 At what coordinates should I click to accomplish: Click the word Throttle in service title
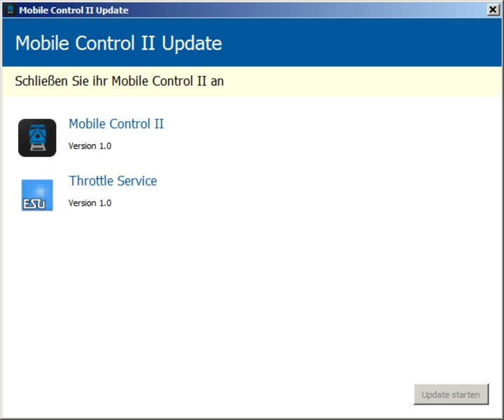tap(90, 181)
